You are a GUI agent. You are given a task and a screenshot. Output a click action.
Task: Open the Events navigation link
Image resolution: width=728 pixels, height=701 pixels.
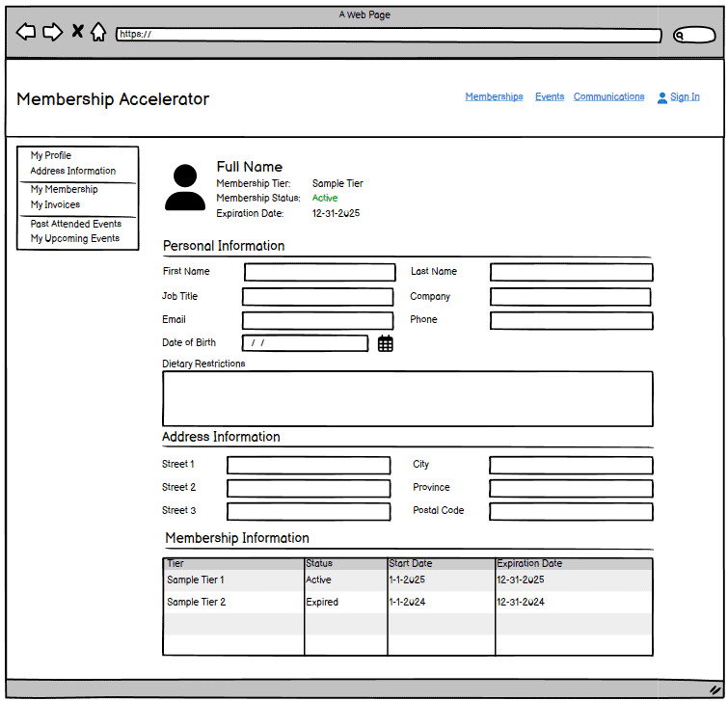coord(550,96)
